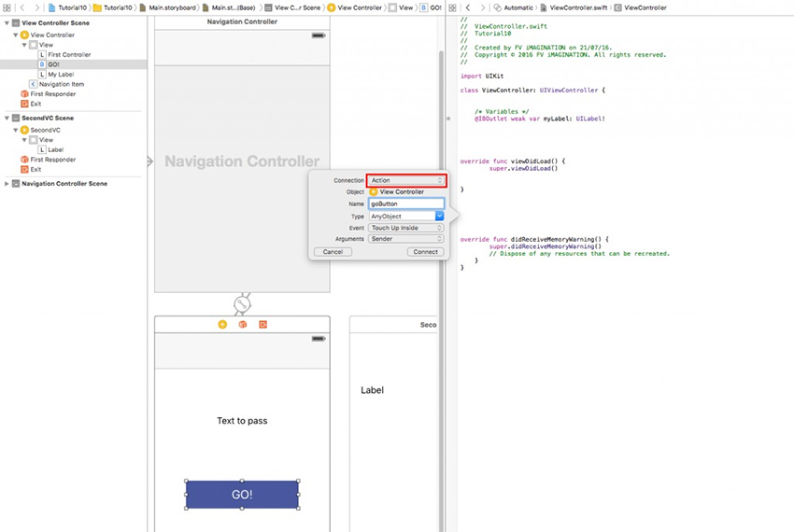794x532 pixels.
Task: Click the Navigation Controller scene title bar
Action: [242, 21]
